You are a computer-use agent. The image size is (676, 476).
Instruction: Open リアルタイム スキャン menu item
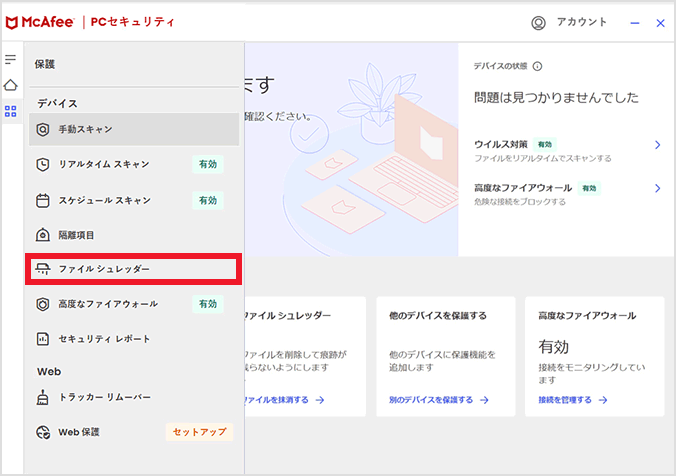[104, 164]
